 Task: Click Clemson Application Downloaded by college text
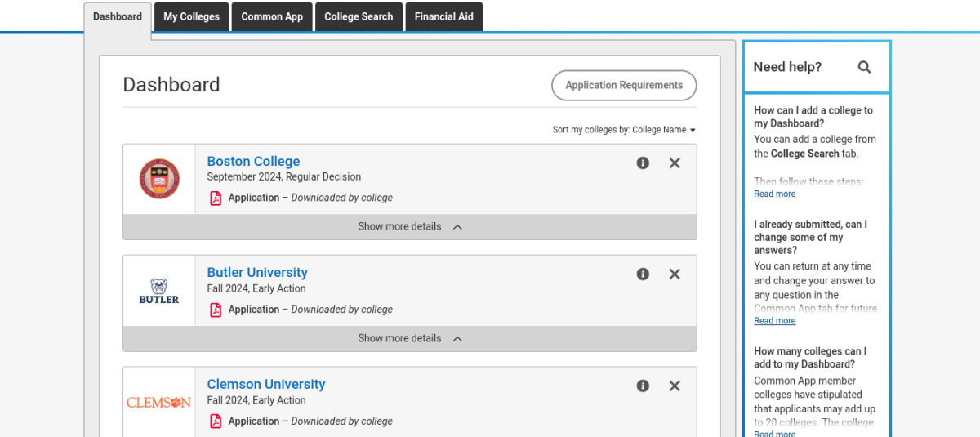click(x=310, y=421)
